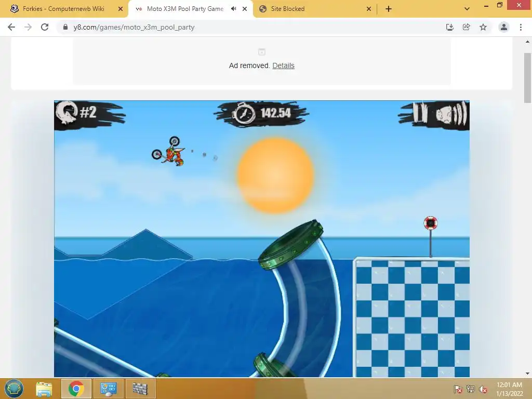Viewport: 532px width, 399px height.
Task: Go forward to the next page
Action: tap(28, 27)
